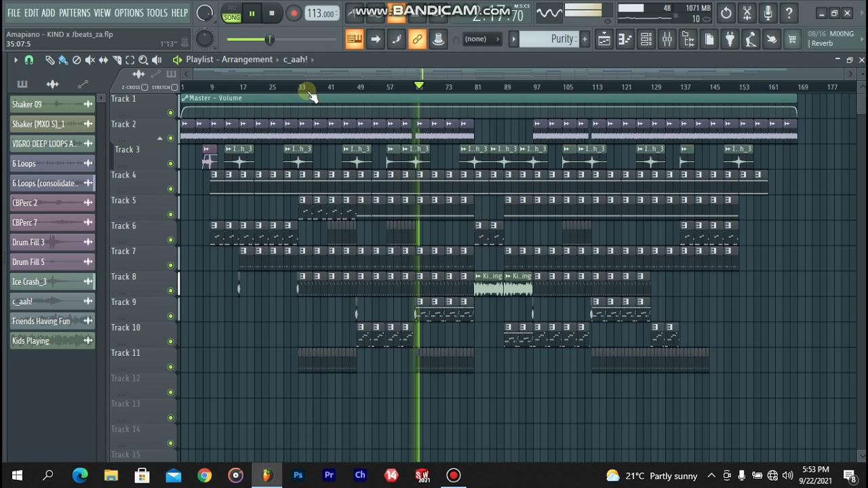Open the playlist options menu arrow
Screen dimensions: 868x488
pyautogui.click(x=16, y=60)
